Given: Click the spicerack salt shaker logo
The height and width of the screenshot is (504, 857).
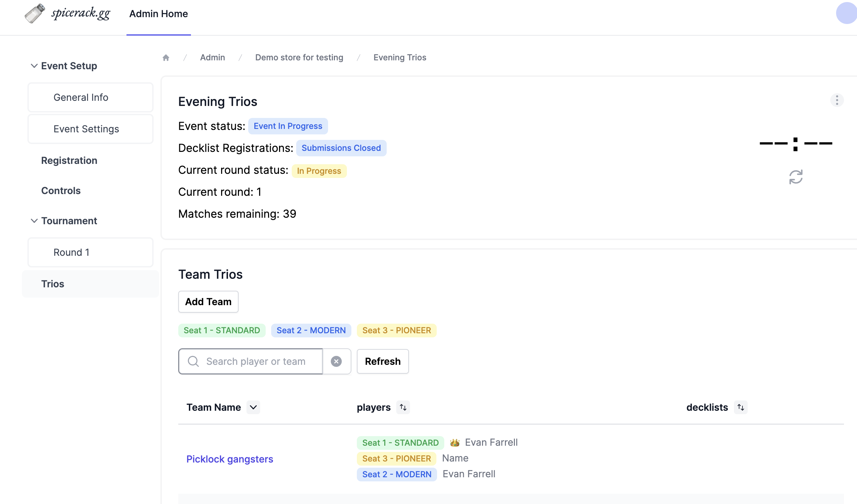Looking at the screenshot, I should pyautogui.click(x=35, y=14).
